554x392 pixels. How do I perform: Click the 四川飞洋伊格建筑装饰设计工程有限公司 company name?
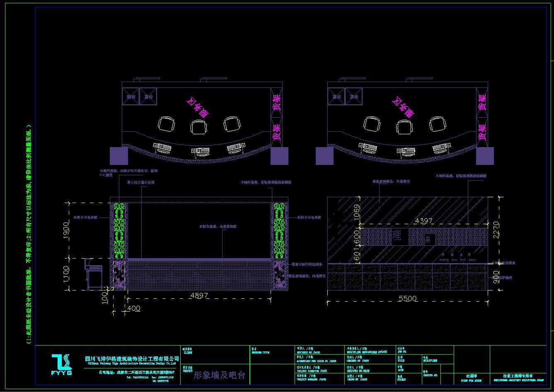tap(132, 358)
